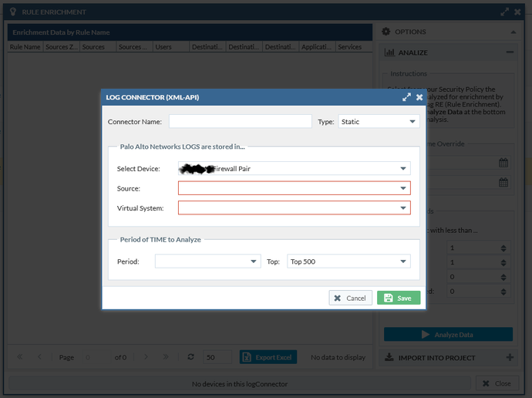The width and height of the screenshot is (532, 398).
Task: Click the Connector Name text field
Action: click(x=240, y=122)
